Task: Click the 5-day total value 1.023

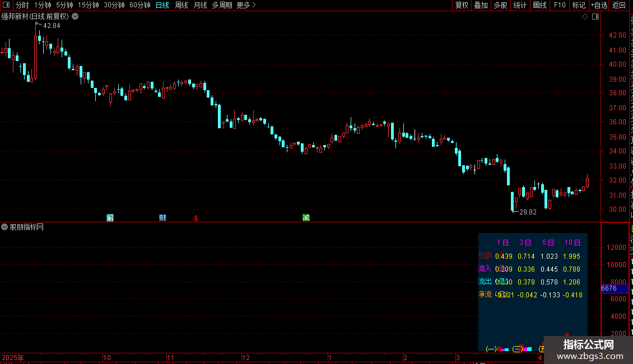Action: coord(549,256)
